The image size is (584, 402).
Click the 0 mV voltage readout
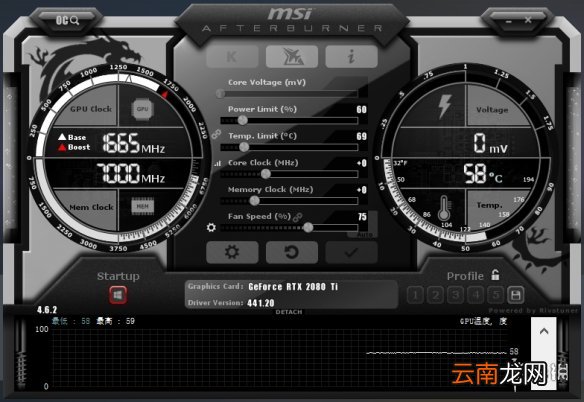[x=491, y=143]
